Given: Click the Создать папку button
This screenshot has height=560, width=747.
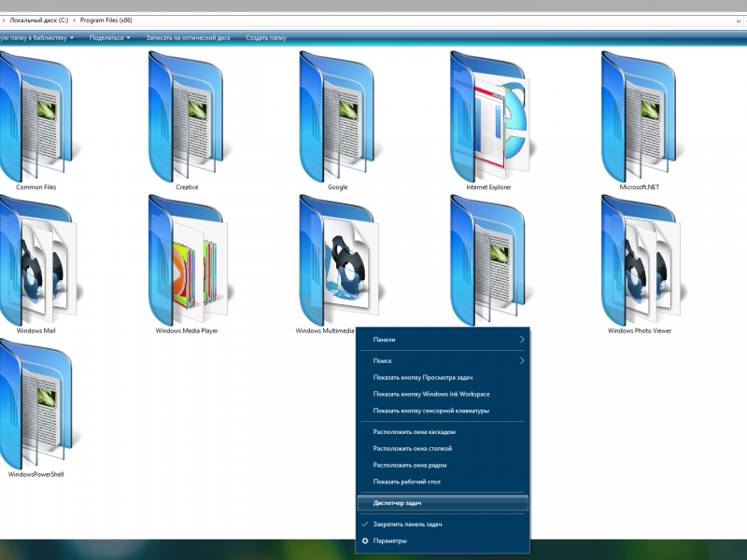Looking at the screenshot, I should click(266, 37).
